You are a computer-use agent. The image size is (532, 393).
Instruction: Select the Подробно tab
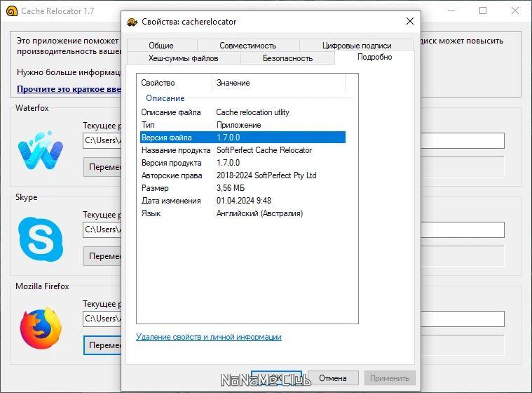pos(374,57)
